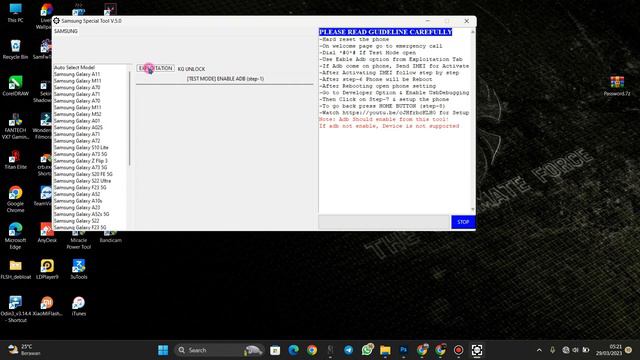Click the model list vertical scrollbar

130,118
